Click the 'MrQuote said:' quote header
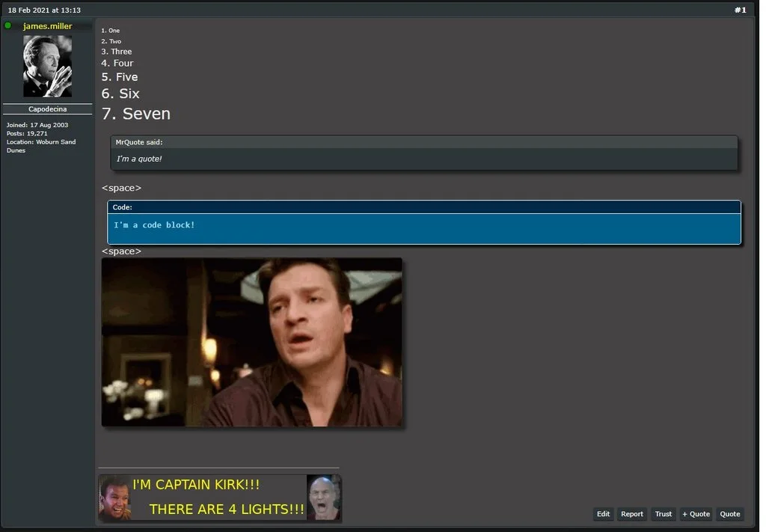The height and width of the screenshot is (532, 766). (x=424, y=142)
